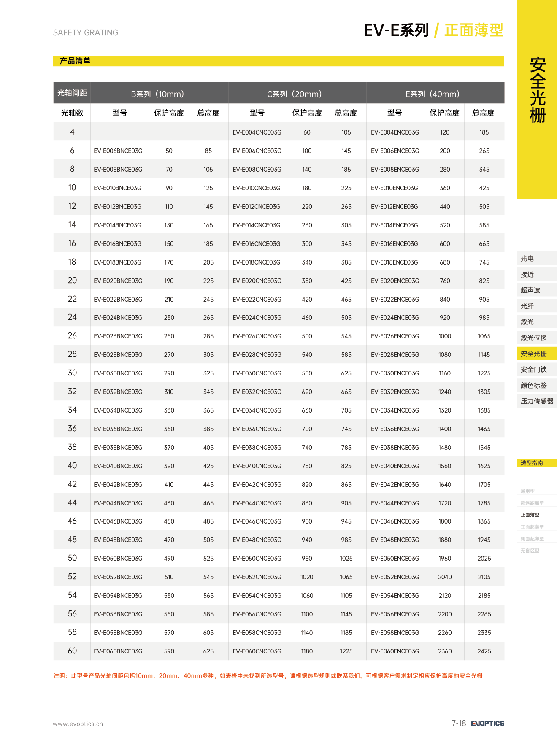Image resolution: width=557 pixels, height=756 pixels.
Task: Choose 正面薄型 in the selection guide
Action: [x=530, y=515]
